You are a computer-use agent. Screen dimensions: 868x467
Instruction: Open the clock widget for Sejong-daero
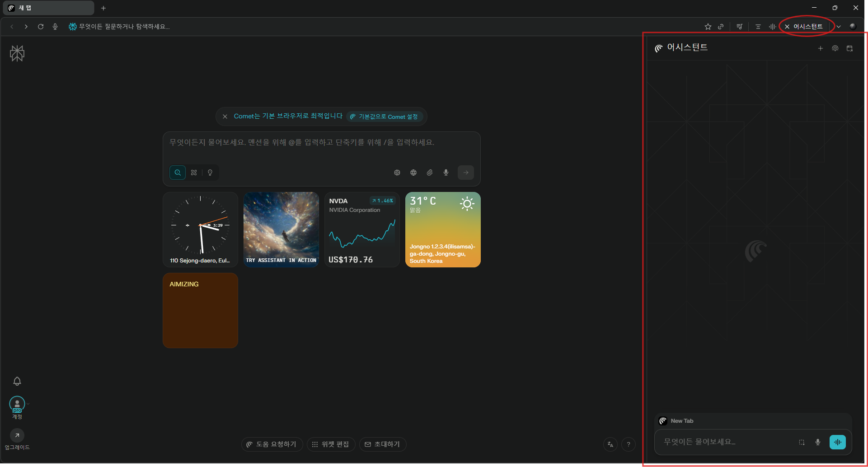200,229
